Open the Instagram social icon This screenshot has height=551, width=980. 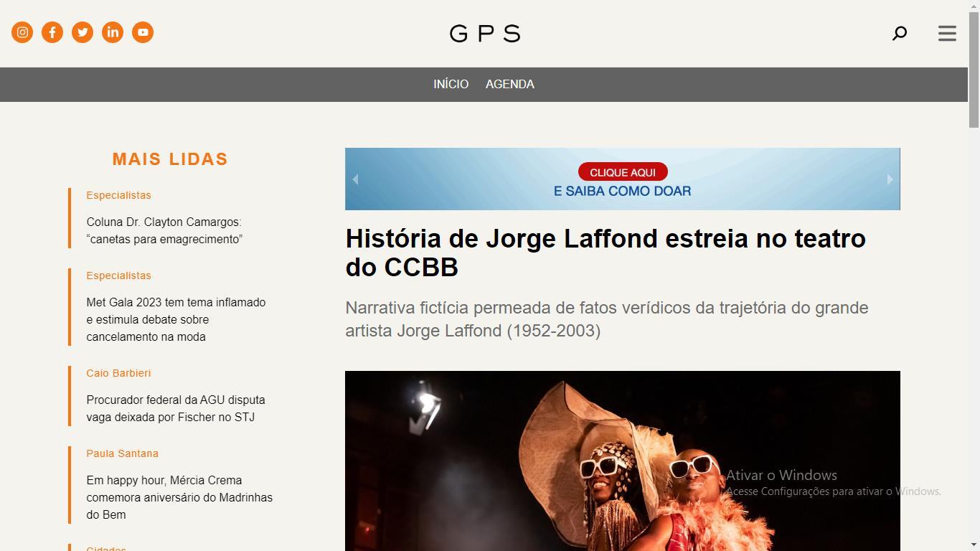[x=22, y=32]
